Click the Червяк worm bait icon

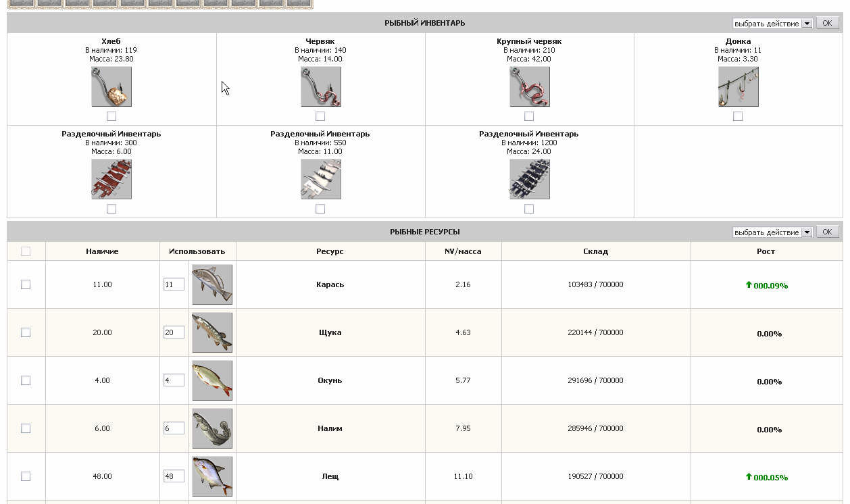[x=321, y=86]
